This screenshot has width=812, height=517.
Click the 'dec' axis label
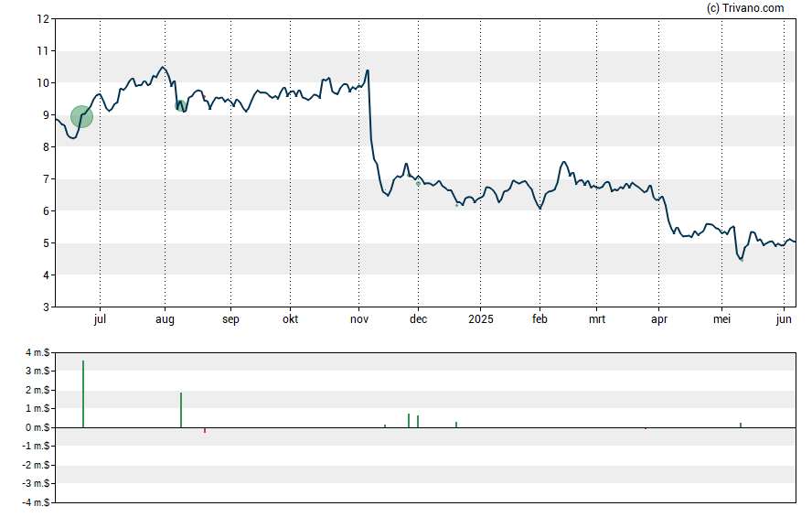[419, 319]
